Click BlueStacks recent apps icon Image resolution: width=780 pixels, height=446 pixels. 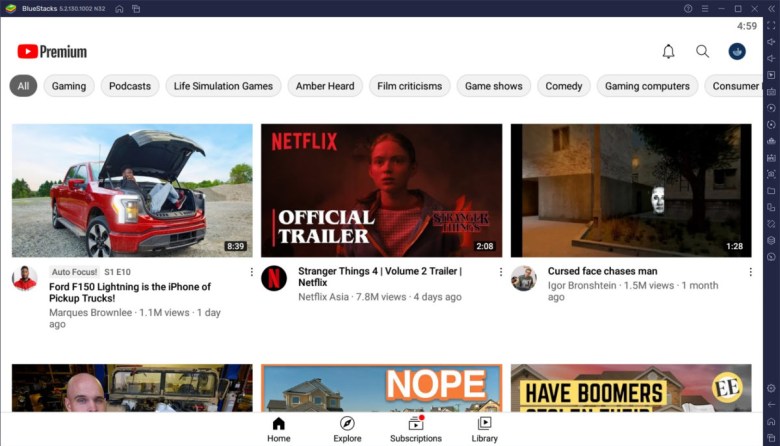[771, 438]
